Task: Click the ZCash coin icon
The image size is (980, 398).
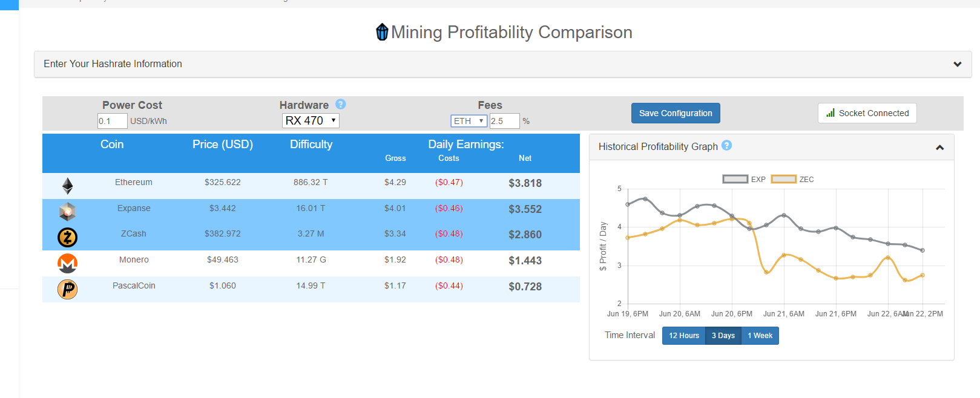Action: (68, 237)
